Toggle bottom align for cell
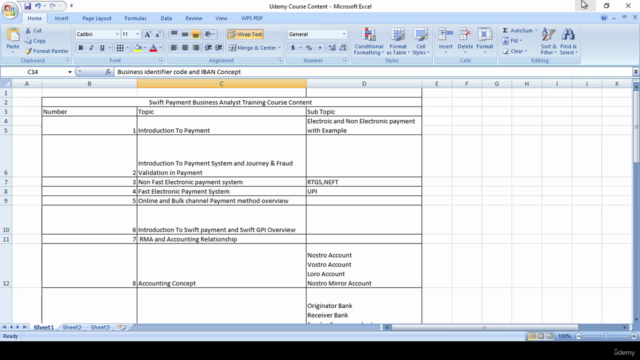The height and width of the screenshot is (360, 640). tap(196, 34)
